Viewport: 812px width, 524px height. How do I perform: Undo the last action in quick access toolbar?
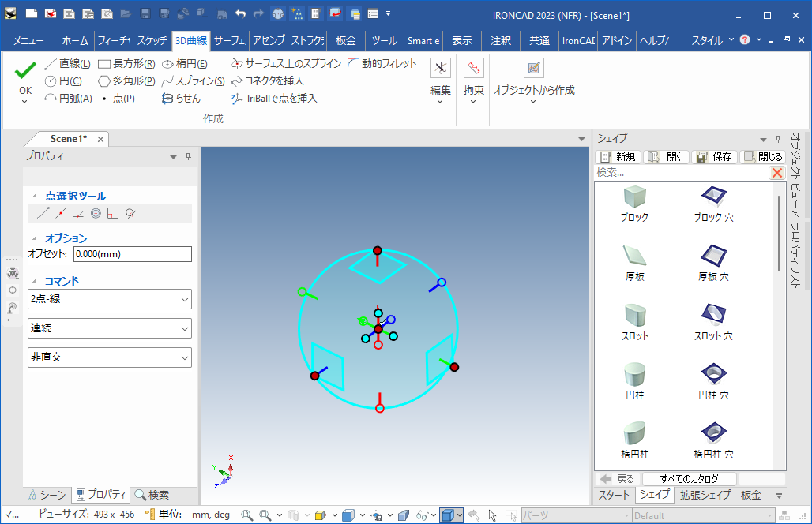pos(240,14)
